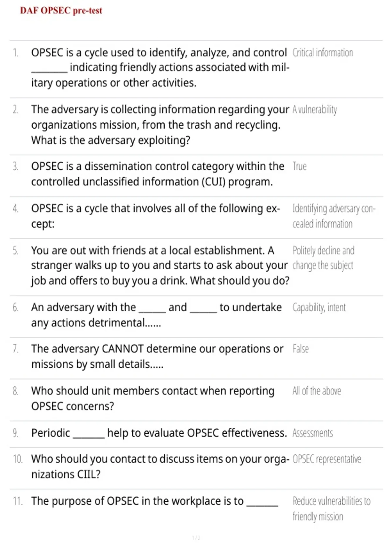Click question 6 about an adversary
This screenshot has height=556, width=392.
pos(156,315)
